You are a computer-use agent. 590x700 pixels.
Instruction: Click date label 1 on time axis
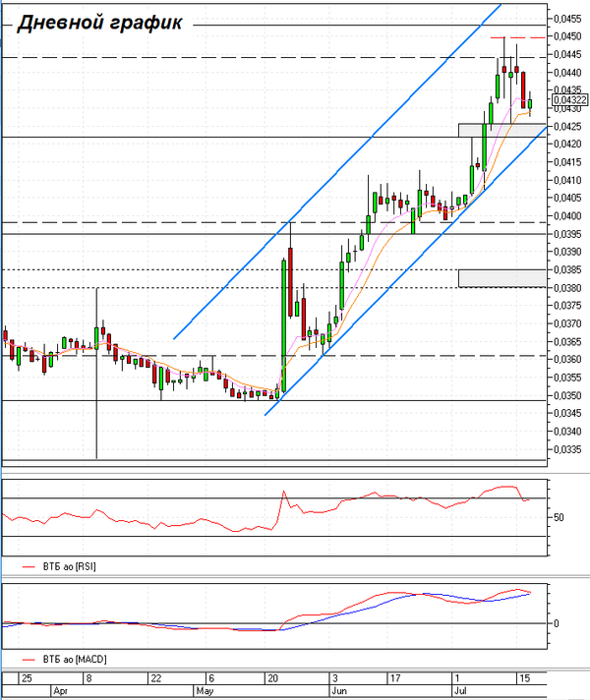click(x=457, y=678)
